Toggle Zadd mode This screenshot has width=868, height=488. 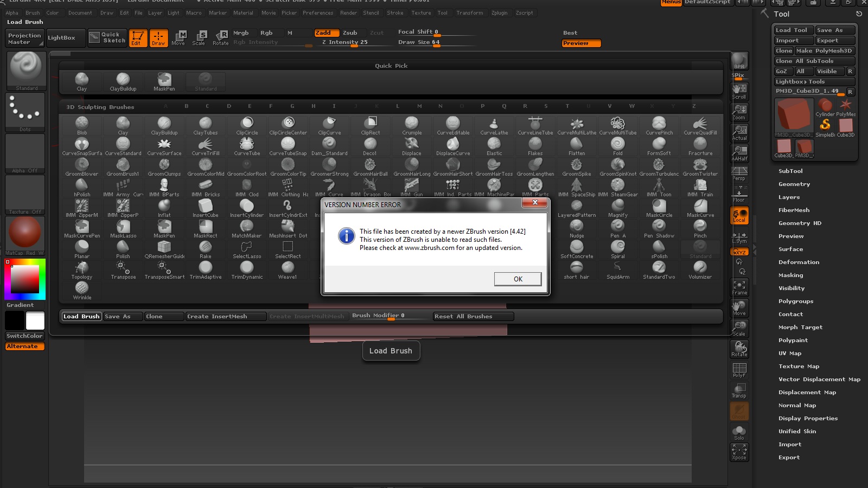(327, 33)
